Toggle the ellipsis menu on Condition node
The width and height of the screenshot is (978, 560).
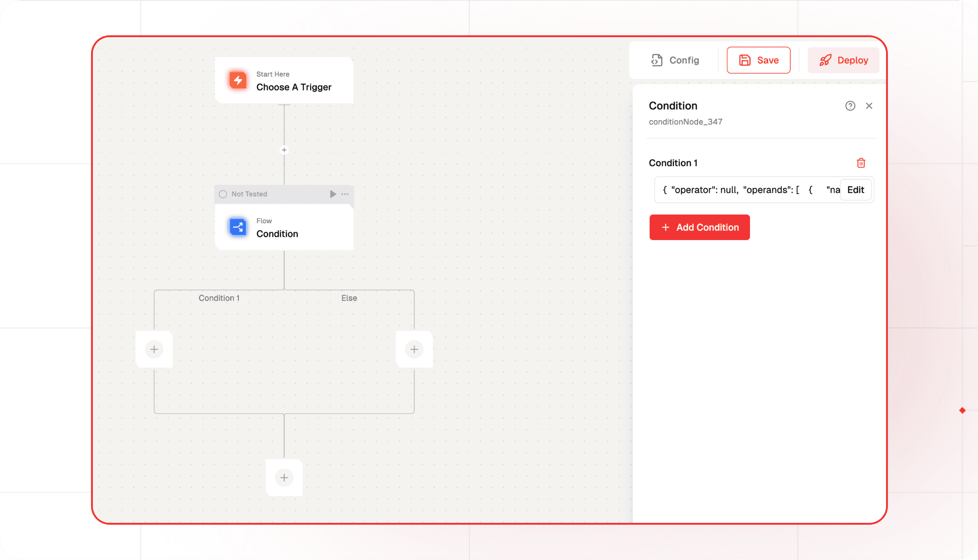[345, 194]
